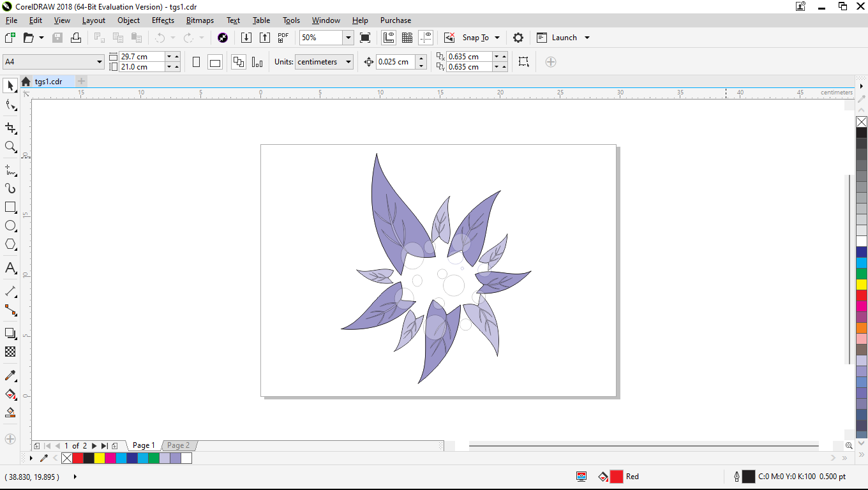Open the Launch dropdown

tap(587, 38)
